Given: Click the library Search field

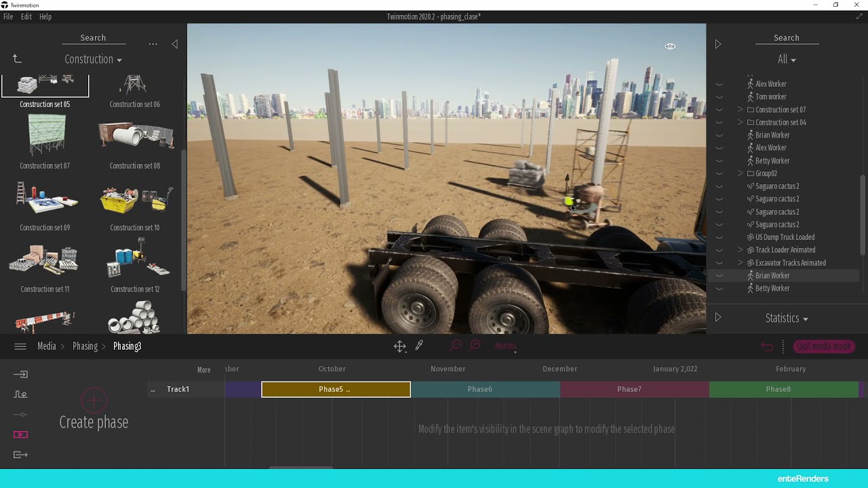Looking at the screenshot, I should [x=93, y=38].
